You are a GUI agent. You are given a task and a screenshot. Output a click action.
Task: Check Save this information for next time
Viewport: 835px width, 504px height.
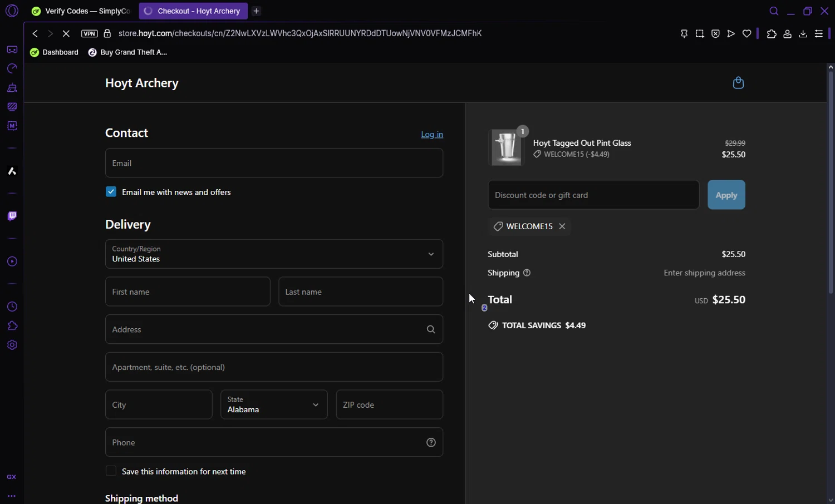coord(111,471)
